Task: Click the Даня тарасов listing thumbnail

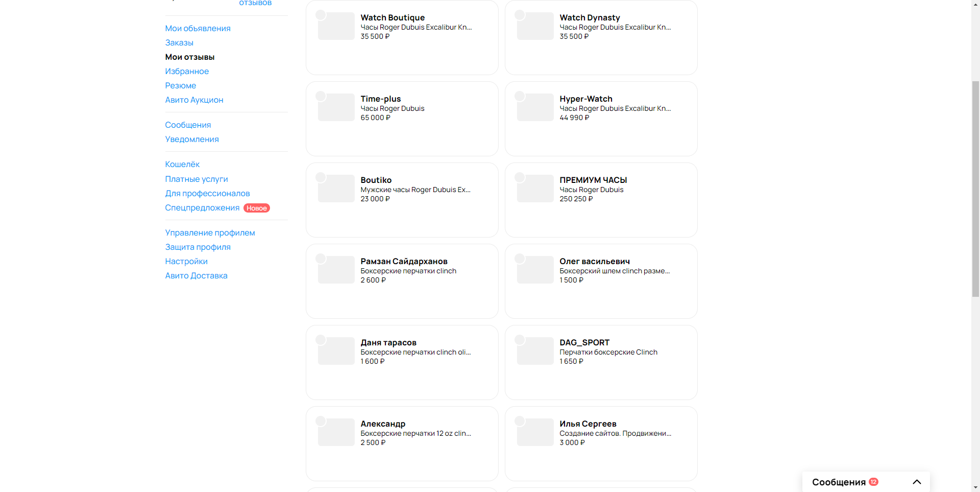Action: coord(336,351)
